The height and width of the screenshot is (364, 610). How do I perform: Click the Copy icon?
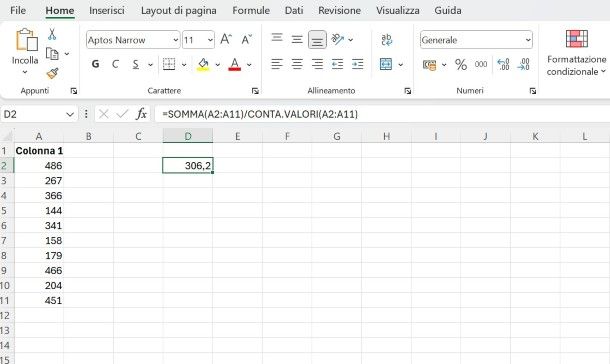(x=52, y=54)
